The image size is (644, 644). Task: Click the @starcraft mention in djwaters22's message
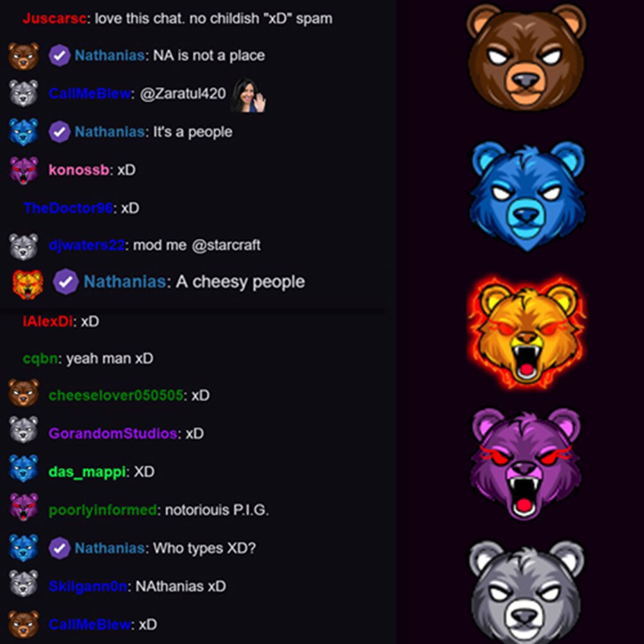226,245
